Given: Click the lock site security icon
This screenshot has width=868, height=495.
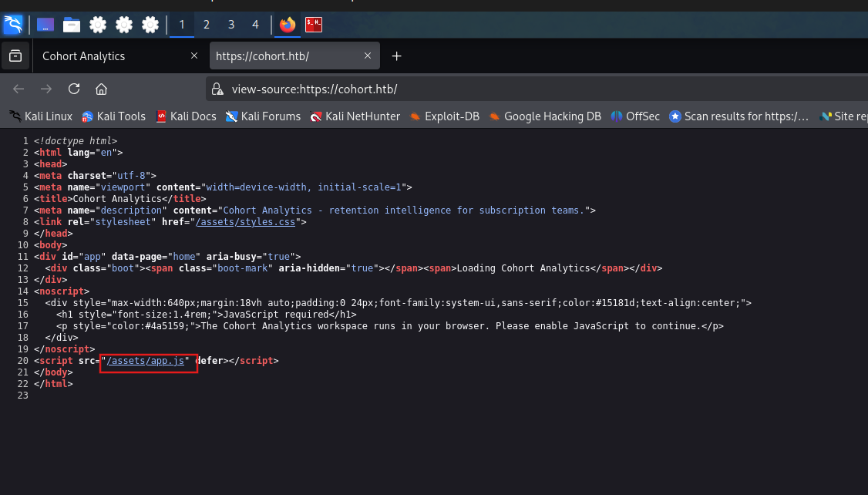Looking at the screenshot, I should tap(217, 89).
